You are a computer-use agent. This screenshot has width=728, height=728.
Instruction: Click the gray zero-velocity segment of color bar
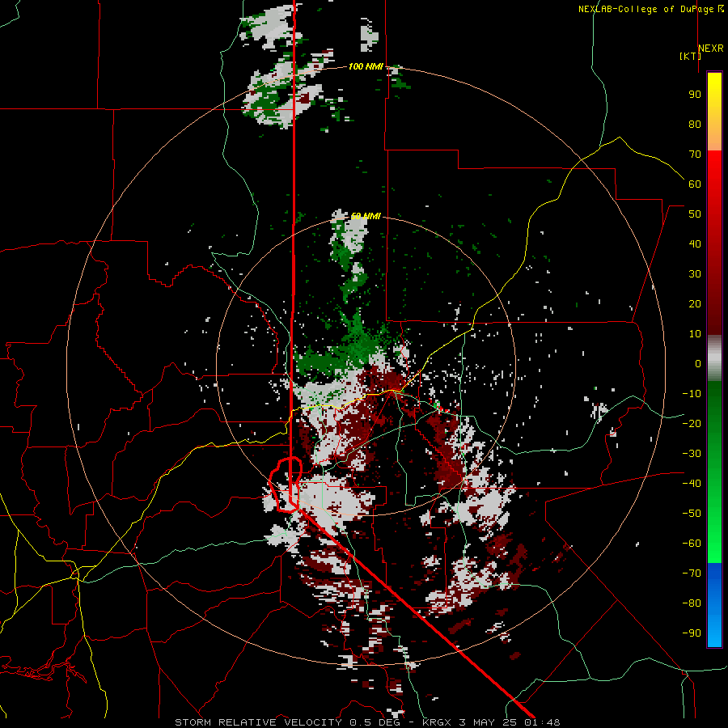click(x=714, y=358)
